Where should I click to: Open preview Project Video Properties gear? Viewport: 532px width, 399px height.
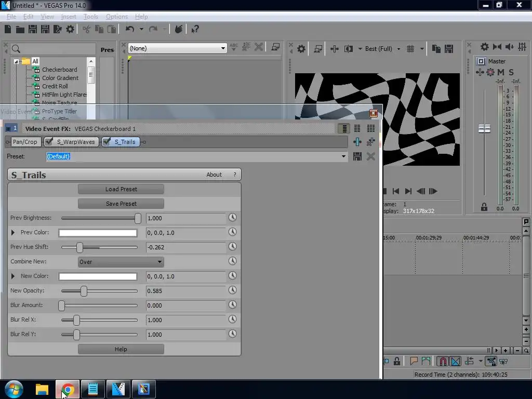click(301, 49)
